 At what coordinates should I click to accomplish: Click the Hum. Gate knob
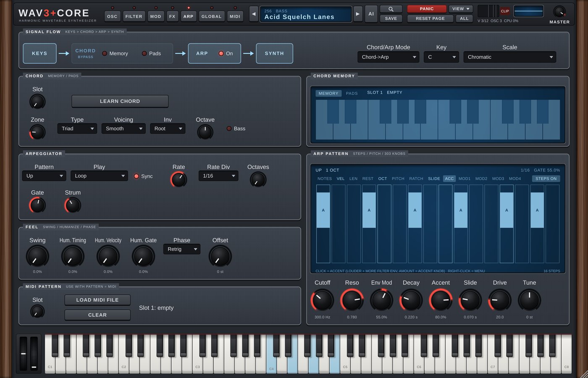coord(143,256)
